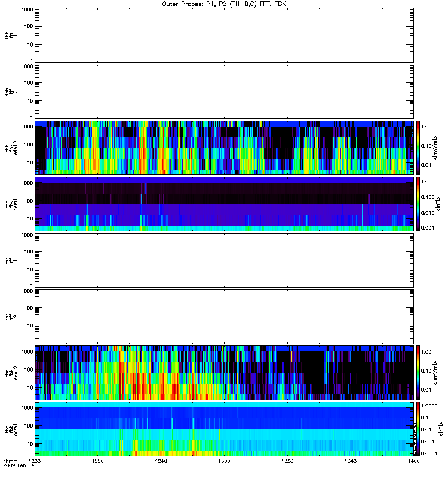Click the 'thb fbk edc12' y-axis title

11,148
